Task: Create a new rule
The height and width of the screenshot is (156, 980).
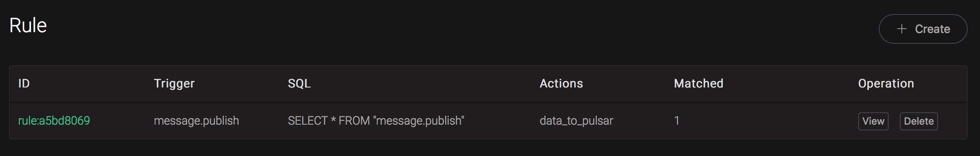Action: pyautogui.click(x=923, y=29)
